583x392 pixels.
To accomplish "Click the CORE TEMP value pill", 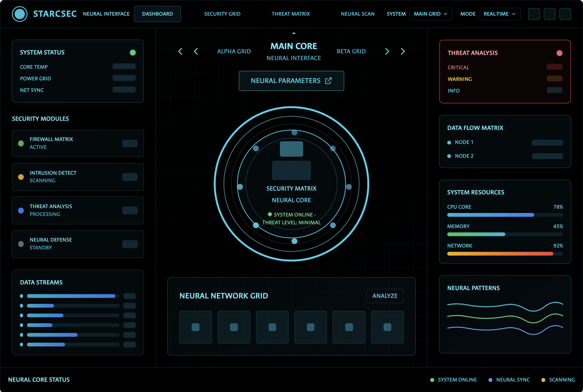I will tap(124, 66).
